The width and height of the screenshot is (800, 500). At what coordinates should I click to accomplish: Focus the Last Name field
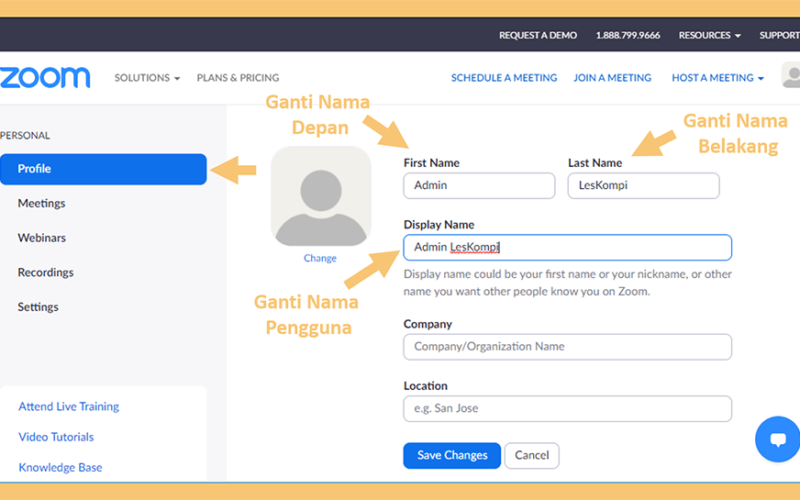coord(643,185)
